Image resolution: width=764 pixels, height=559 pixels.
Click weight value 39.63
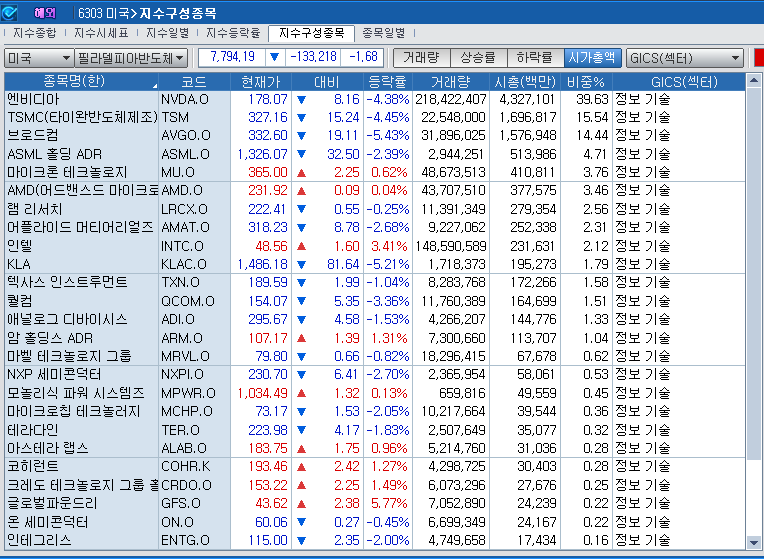[592, 99]
